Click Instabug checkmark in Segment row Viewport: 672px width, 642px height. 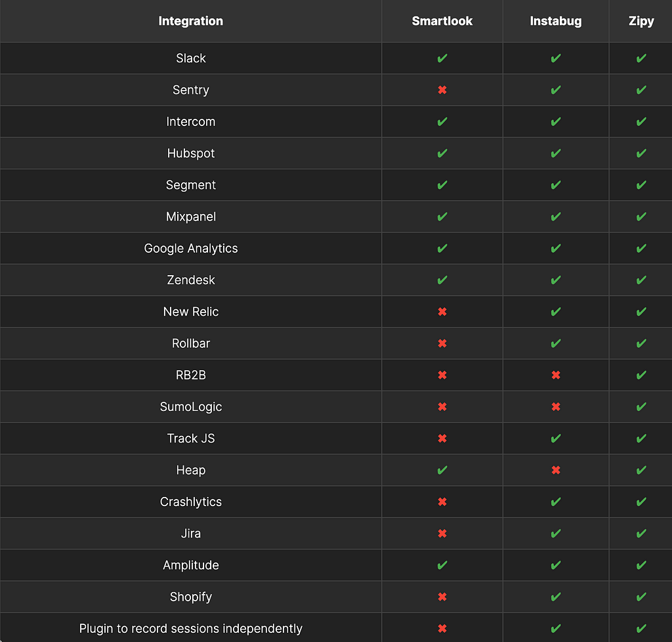pos(555,185)
